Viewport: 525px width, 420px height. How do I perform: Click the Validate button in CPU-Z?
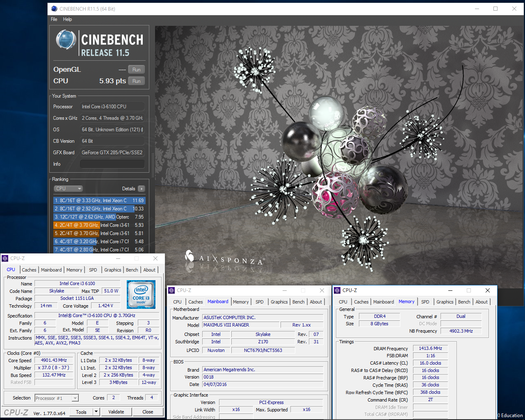[116, 412]
